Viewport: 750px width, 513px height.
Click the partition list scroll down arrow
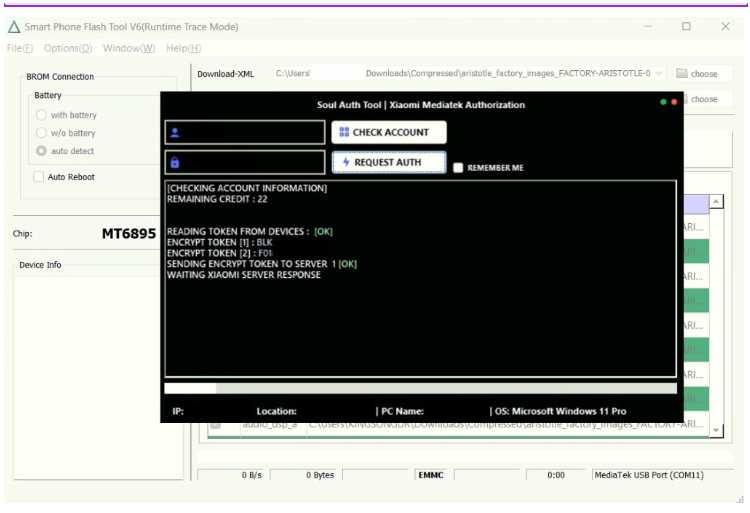click(716, 430)
